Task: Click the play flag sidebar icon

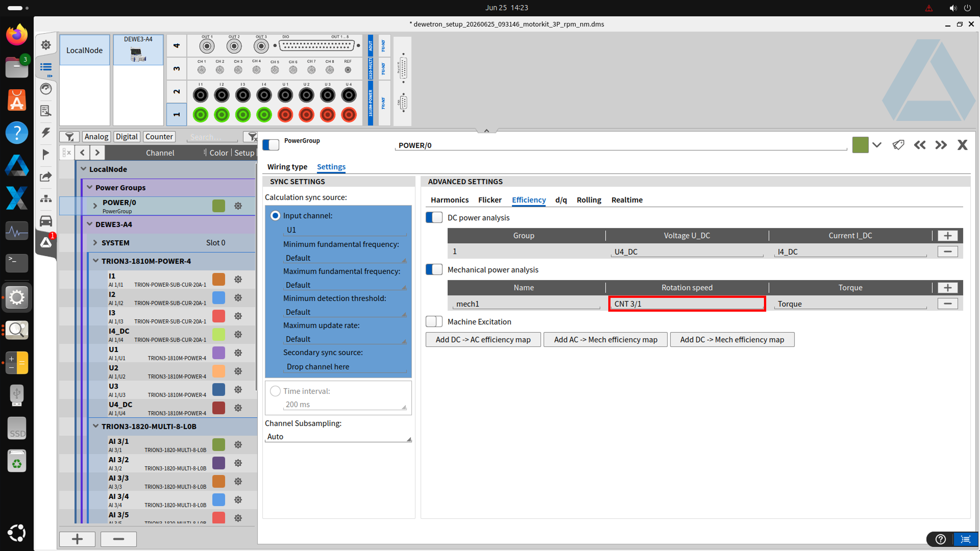Action: pos(46,154)
